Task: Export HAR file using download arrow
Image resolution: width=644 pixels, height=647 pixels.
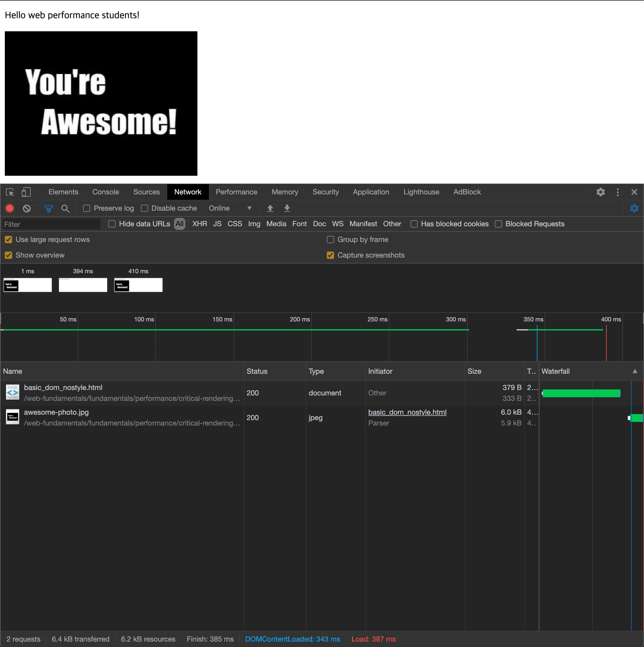Action: [287, 208]
